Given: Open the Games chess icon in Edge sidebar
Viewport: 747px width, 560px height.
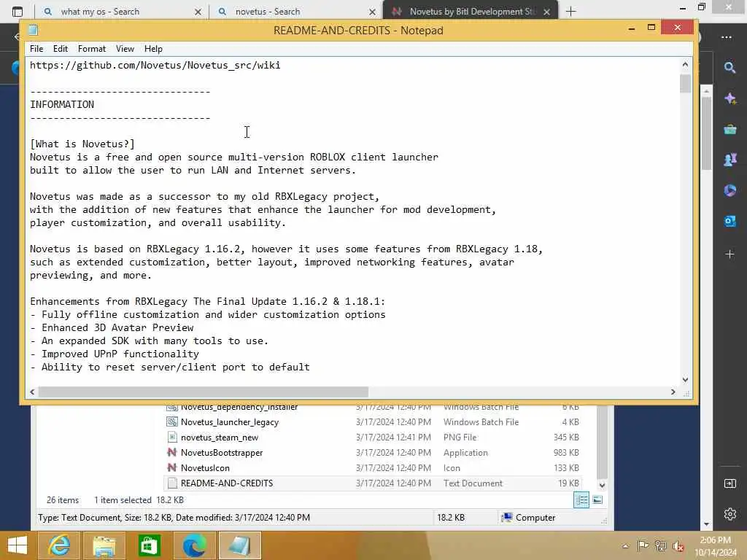Looking at the screenshot, I should coord(729,160).
